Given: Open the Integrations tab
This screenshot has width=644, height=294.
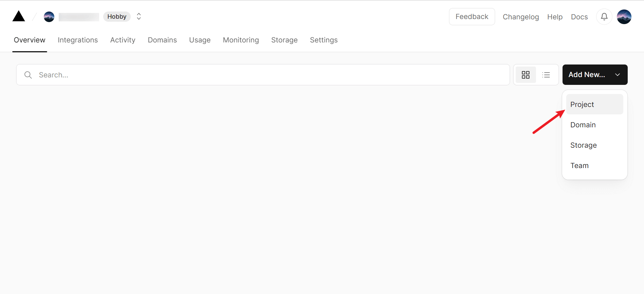Looking at the screenshot, I should 78,40.
